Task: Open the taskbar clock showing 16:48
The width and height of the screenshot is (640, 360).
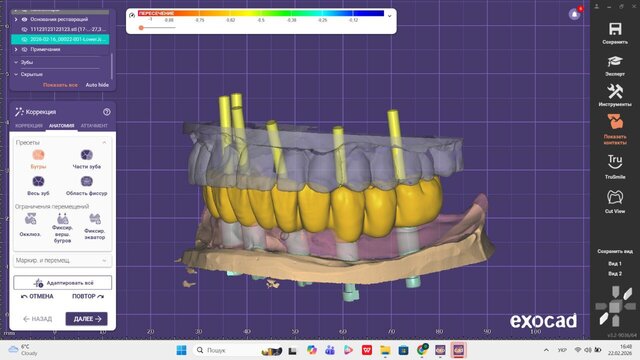Action: (x=620, y=350)
